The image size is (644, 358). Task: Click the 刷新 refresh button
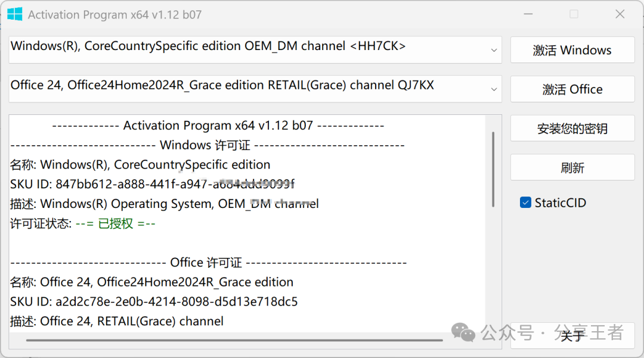(572, 167)
